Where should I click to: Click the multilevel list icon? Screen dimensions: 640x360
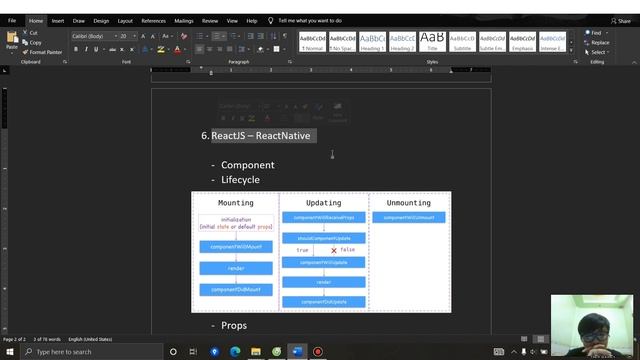coord(233,36)
